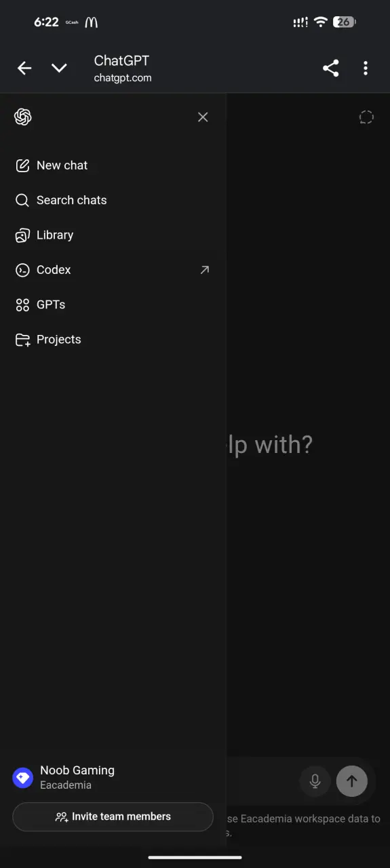Open Search chats
Screen dimensions: 390x868
pyautogui.click(x=113, y=200)
